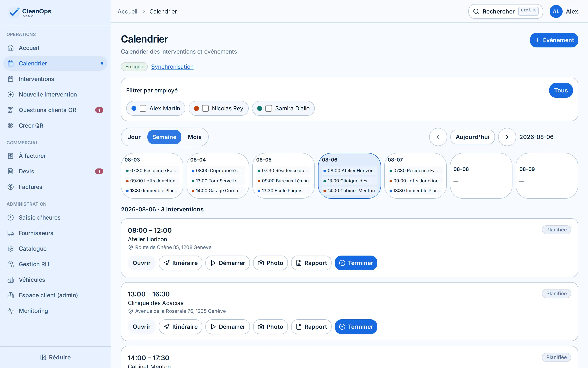This screenshot has width=588, height=368.
Task: Tick the Nicolas Rey checkbox
Action: click(205, 109)
